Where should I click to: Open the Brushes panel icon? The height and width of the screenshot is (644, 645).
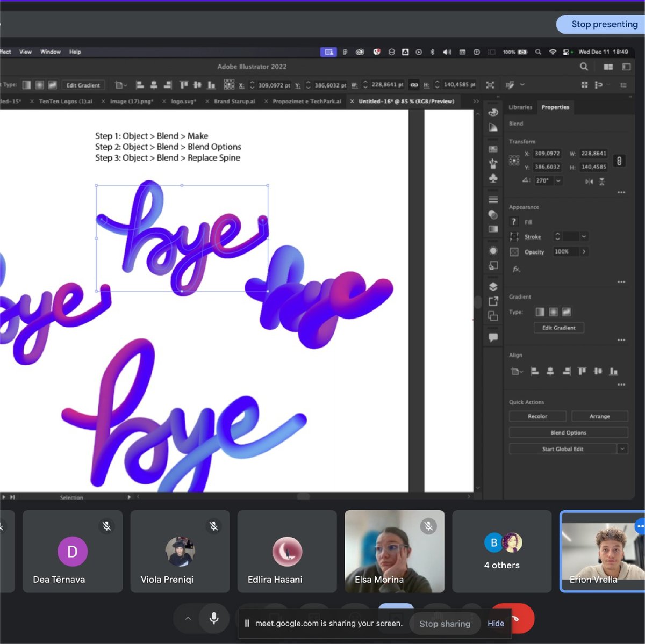coord(493,164)
